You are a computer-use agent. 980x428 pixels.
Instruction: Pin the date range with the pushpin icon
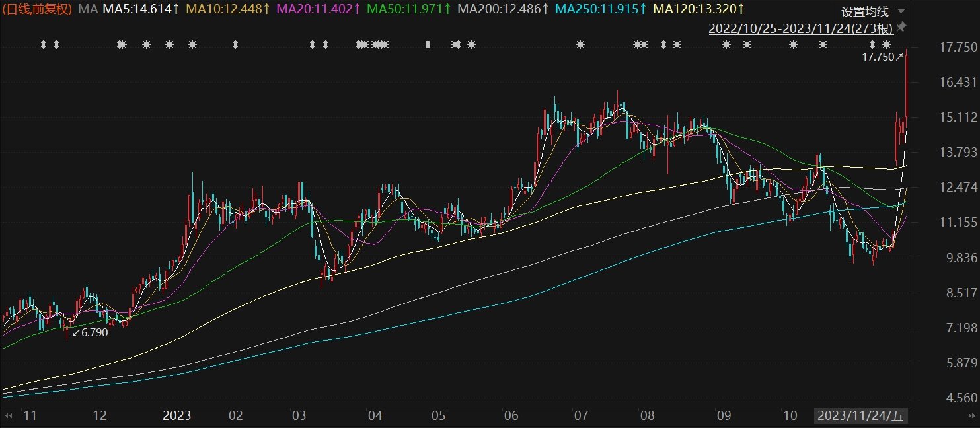[902, 27]
